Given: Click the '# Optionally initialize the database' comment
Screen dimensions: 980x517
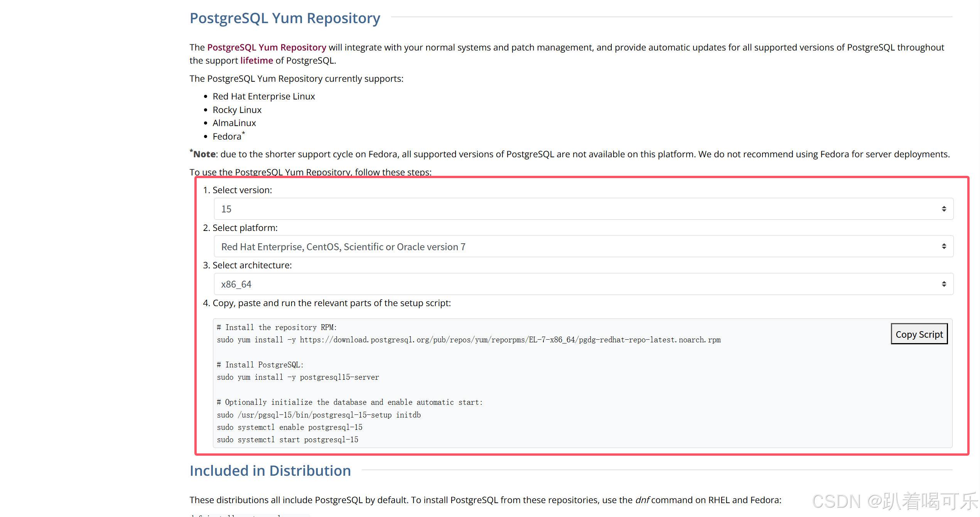Looking at the screenshot, I should coord(350,402).
